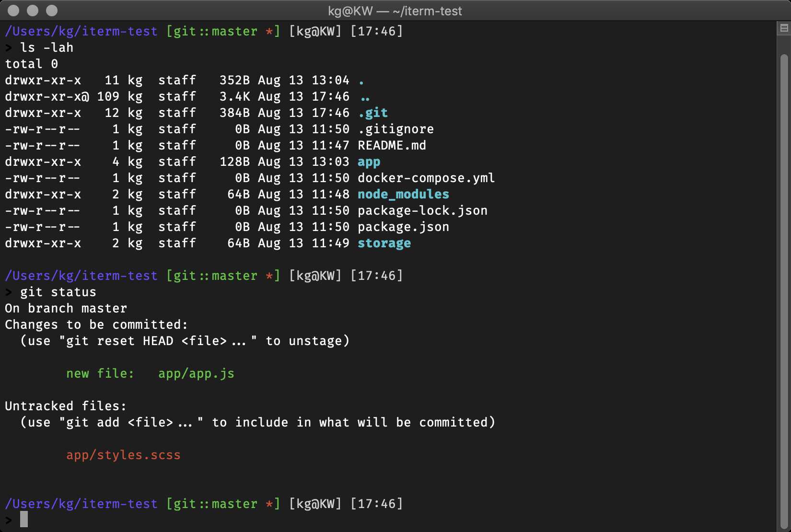Screen dimensions: 791x532
Task: Click the 'ls -lah' command text
Action: [x=47, y=47]
